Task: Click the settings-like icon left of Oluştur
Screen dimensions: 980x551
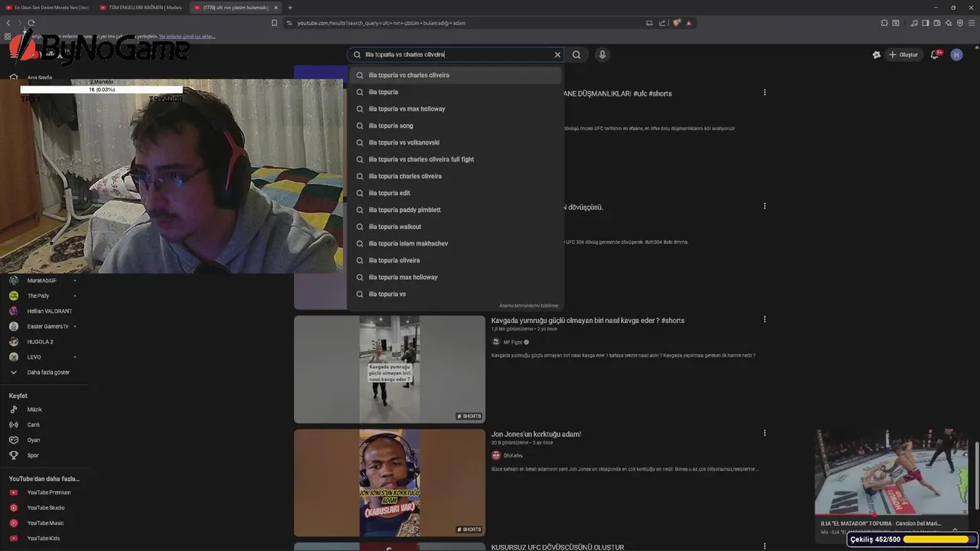Action: (877, 54)
